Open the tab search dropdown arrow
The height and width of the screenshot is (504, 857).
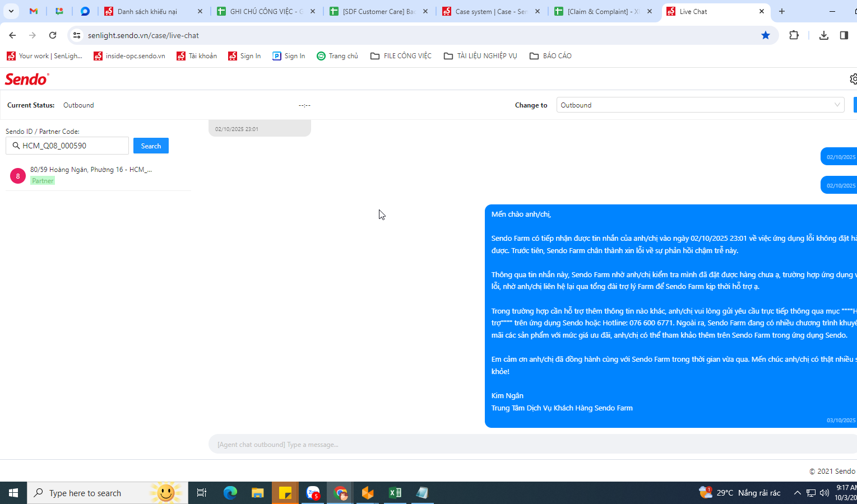(x=11, y=11)
